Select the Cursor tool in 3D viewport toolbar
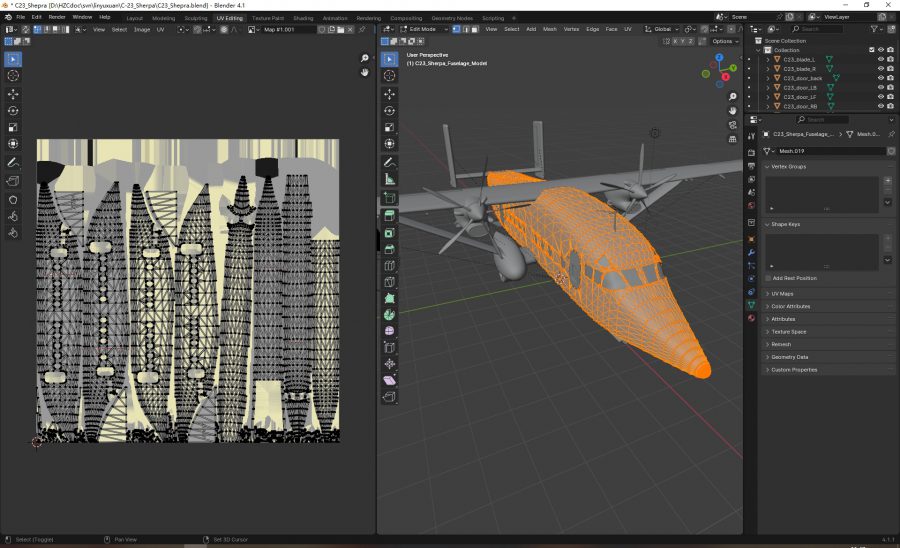This screenshot has width=900, height=548. point(390,76)
